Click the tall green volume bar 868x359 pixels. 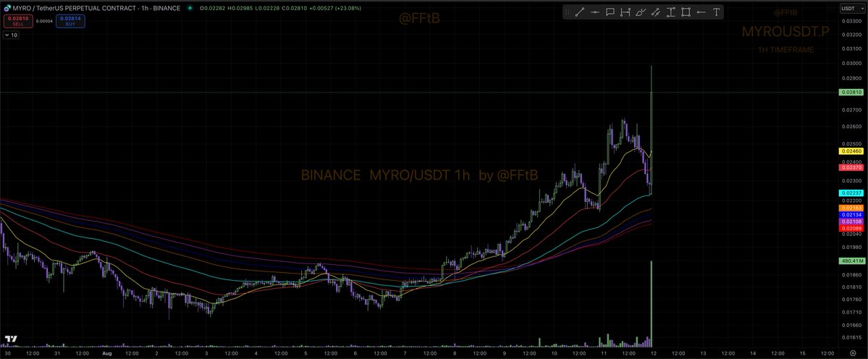pos(652,304)
